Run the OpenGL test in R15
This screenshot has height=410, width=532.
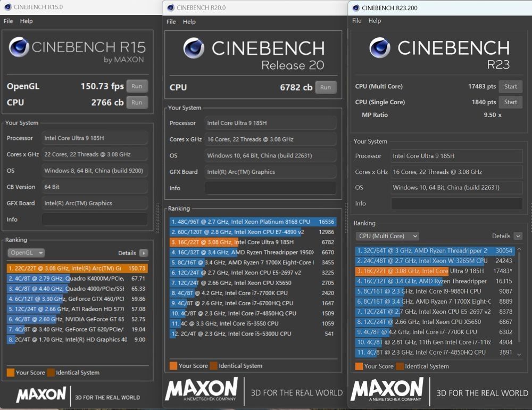pyautogui.click(x=137, y=86)
